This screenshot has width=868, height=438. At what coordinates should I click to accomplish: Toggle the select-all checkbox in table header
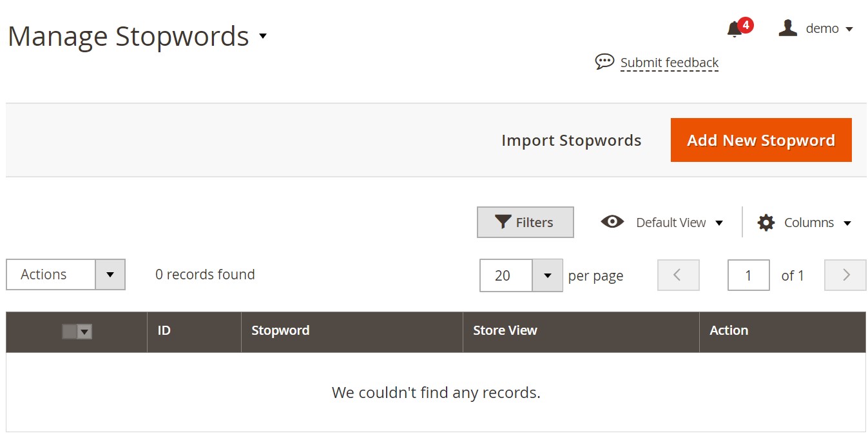(69, 332)
